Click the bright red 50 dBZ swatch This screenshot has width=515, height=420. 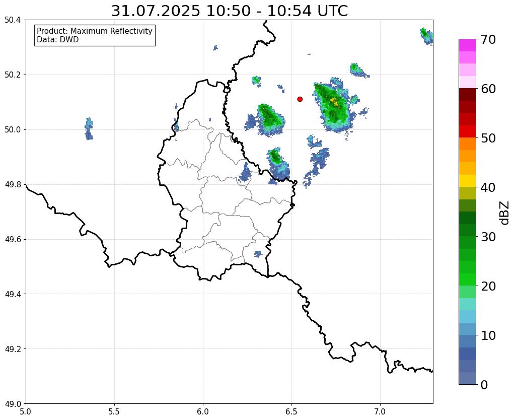click(467, 131)
